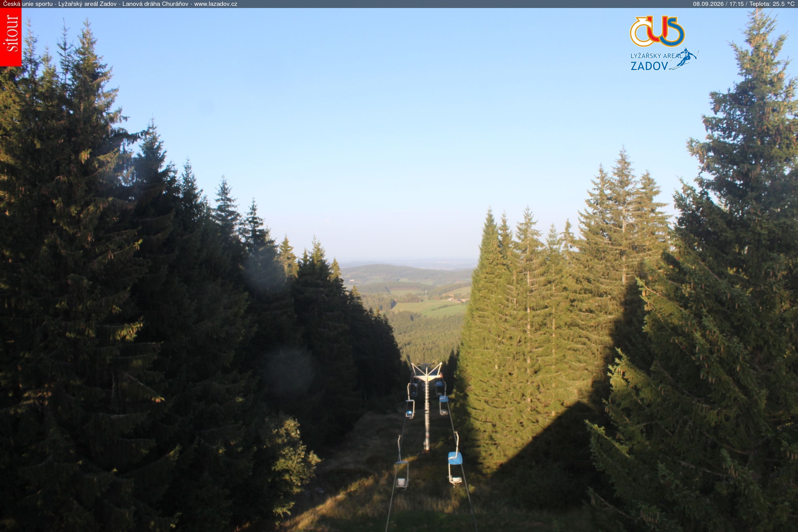
Task: Click the Lanová dráha Churáňov title text
Action: click(x=155, y=4)
